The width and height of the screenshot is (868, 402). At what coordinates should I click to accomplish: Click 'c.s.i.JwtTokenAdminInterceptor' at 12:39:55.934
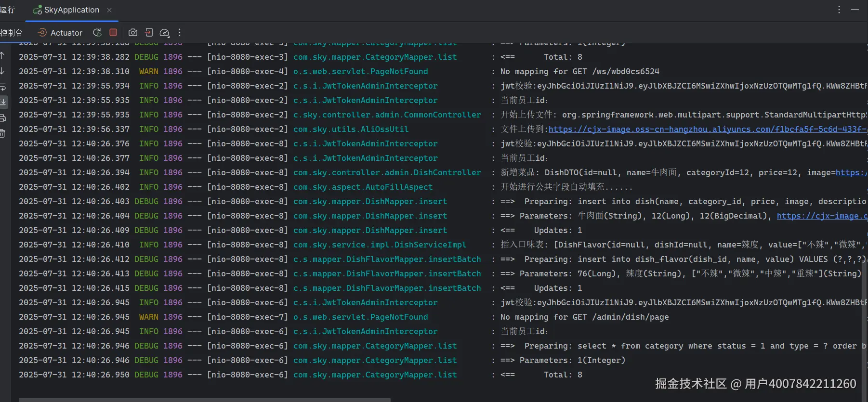366,86
